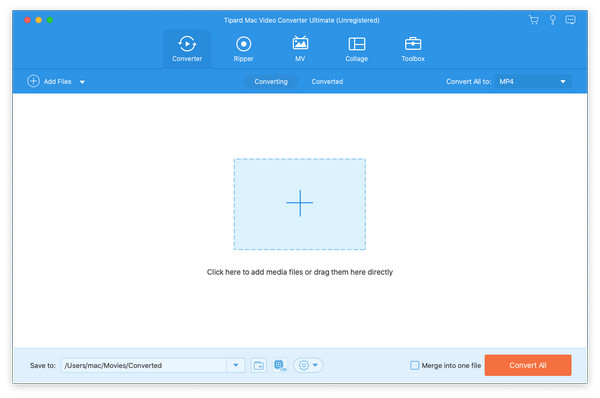Switch to the Converting tab
The image size is (600, 398).
(271, 82)
